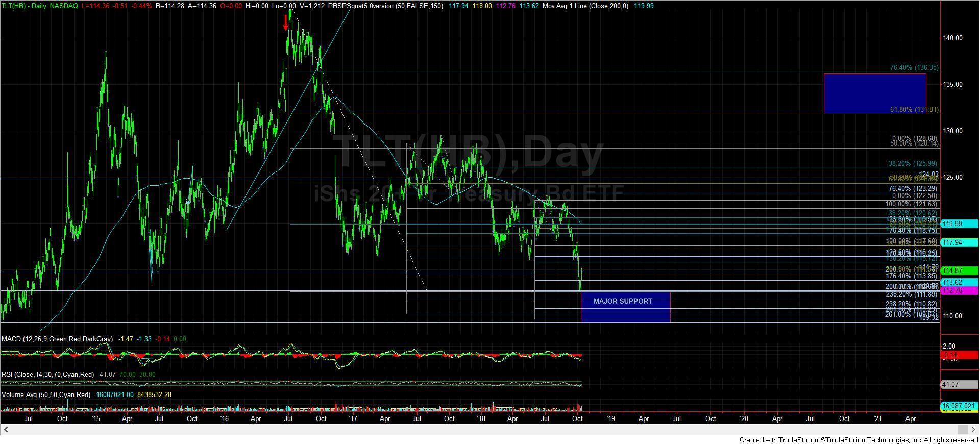Click the cyan '16,087,021' volume axis marker
Screen dimensions: 980x444
click(x=960, y=406)
